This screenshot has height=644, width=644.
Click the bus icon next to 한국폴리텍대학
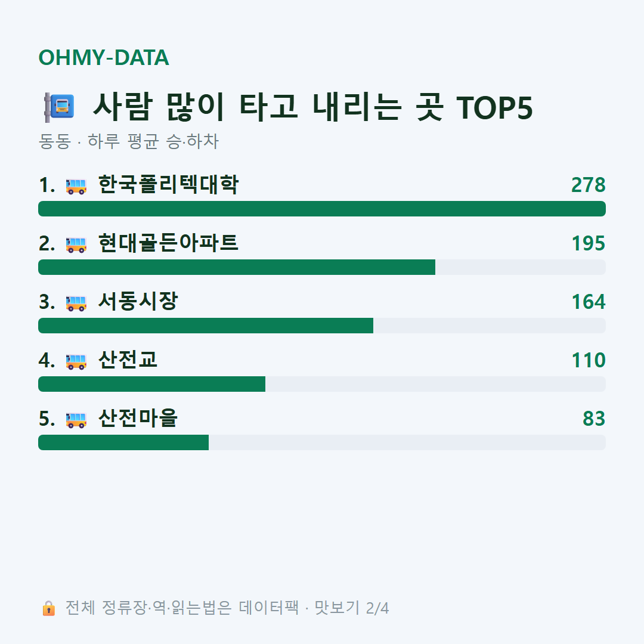click(x=76, y=185)
